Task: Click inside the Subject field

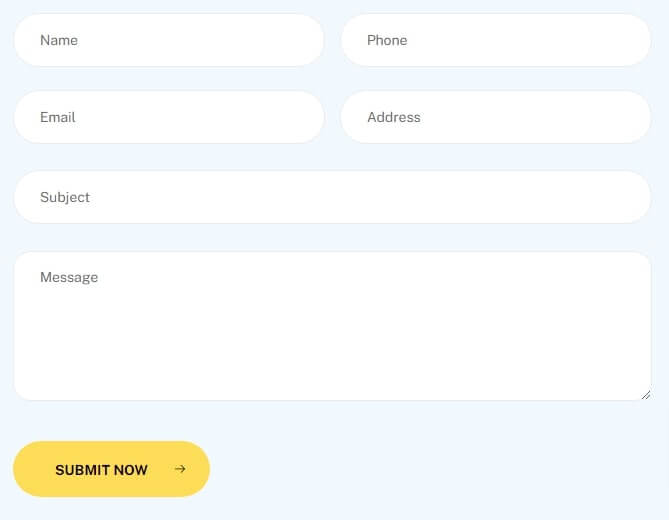Action: click(x=332, y=197)
